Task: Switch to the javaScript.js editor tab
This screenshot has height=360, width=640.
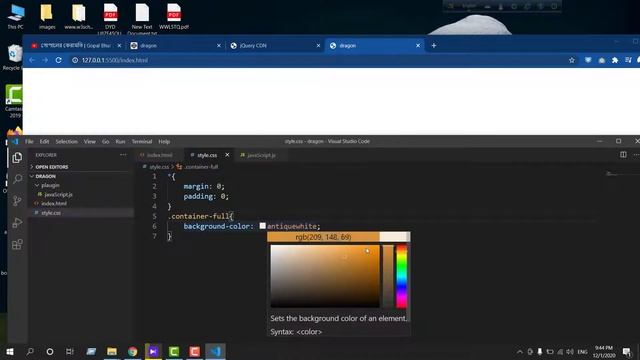Action: point(261,155)
